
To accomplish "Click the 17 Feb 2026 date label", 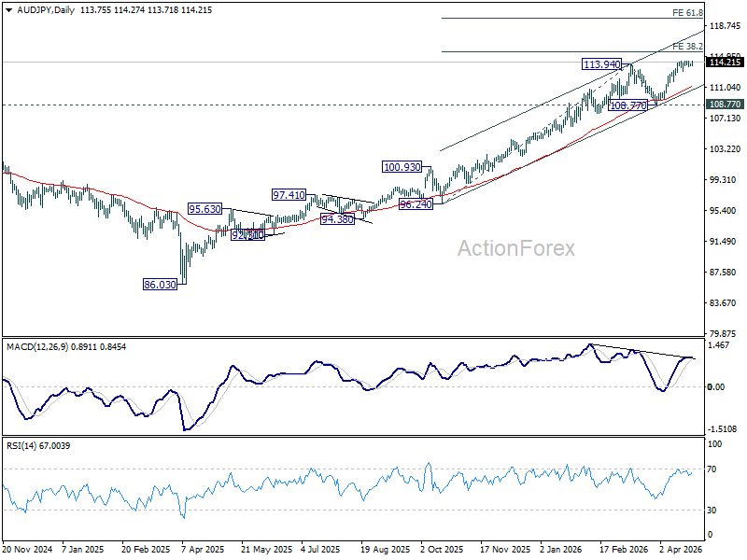I will (623, 550).
